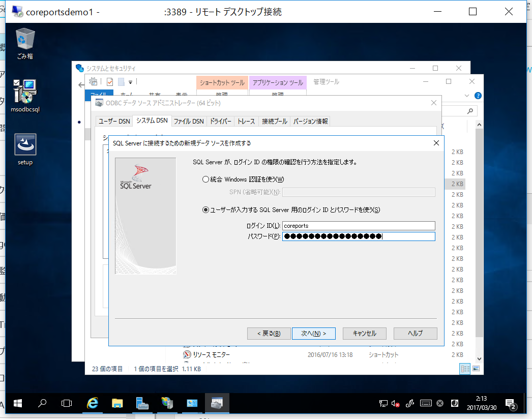Open File Explorer from the taskbar
This screenshot has width=532, height=419.
click(117, 404)
